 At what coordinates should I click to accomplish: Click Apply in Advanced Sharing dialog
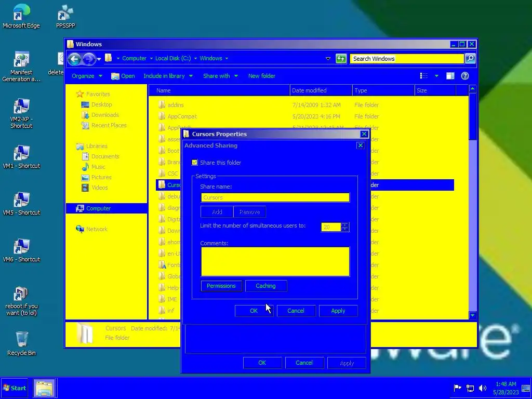[x=338, y=311]
